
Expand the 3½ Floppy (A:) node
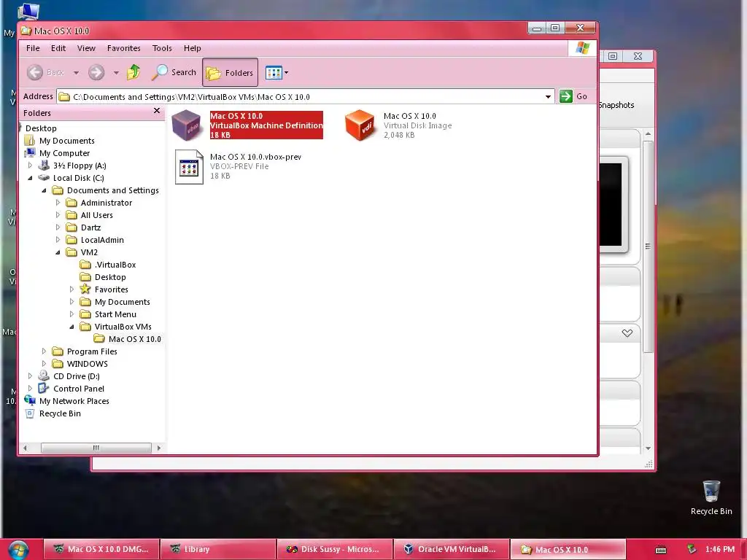[30, 166]
